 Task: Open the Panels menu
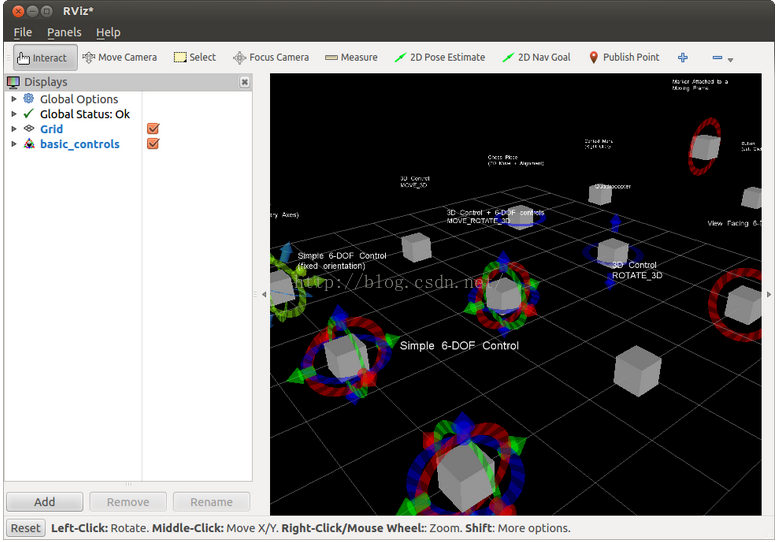64,32
